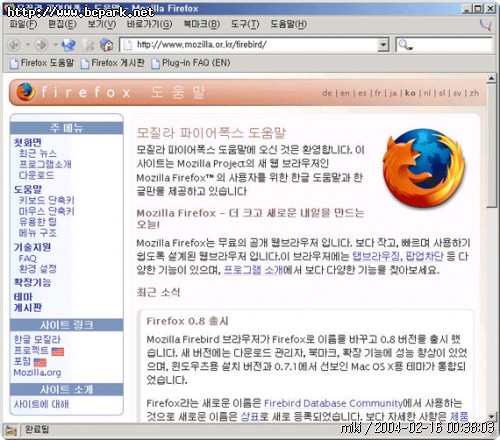Viewport: 500px width, 440px height.
Task: Open the 사이트에 대해 link
Action: [41, 404]
